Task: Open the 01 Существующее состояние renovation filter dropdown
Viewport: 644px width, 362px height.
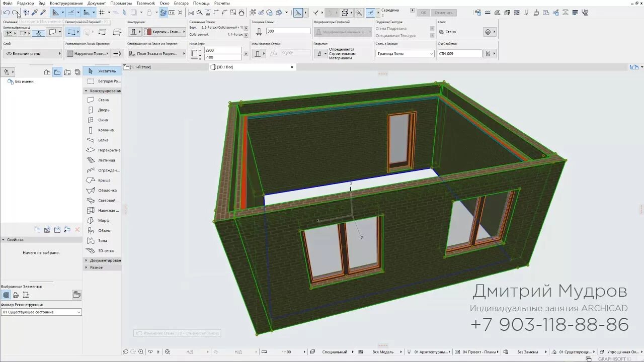Action: [41, 312]
